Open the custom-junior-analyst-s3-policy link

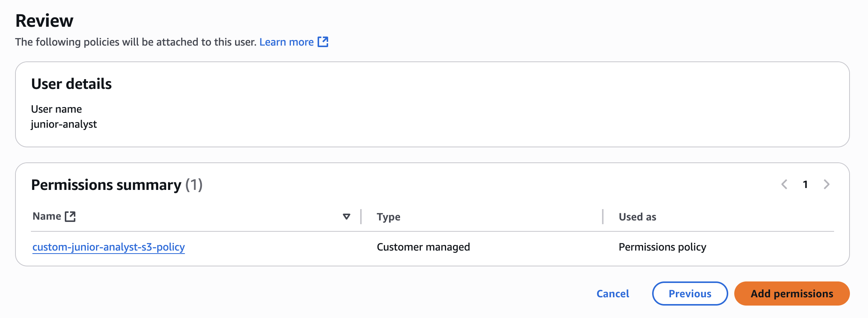coord(108,247)
